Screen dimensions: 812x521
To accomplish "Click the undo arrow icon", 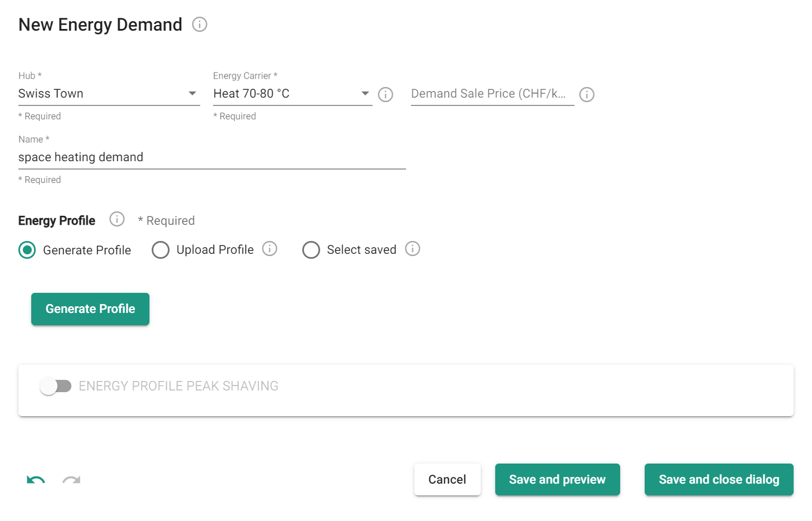I will [x=36, y=480].
